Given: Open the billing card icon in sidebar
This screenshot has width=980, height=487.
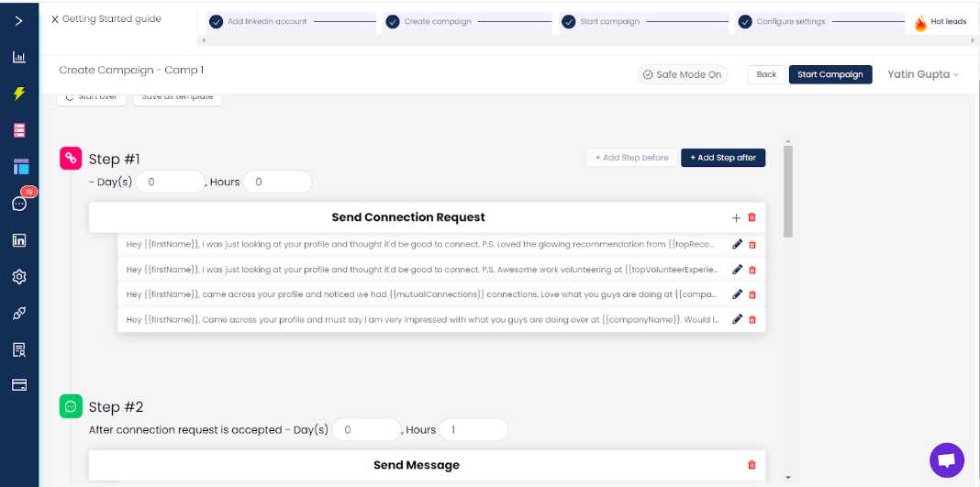Looking at the screenshot, I should (x=19, y=384).
